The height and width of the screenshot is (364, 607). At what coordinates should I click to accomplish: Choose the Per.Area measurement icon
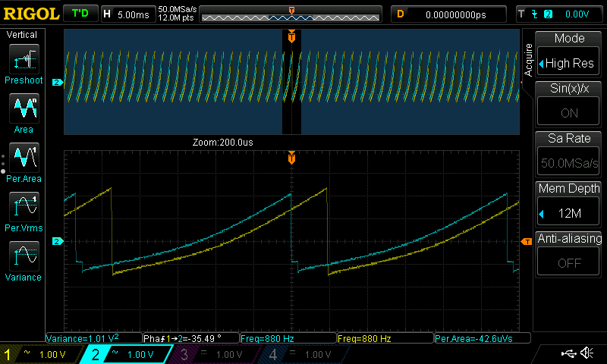[x=24, y=158]
